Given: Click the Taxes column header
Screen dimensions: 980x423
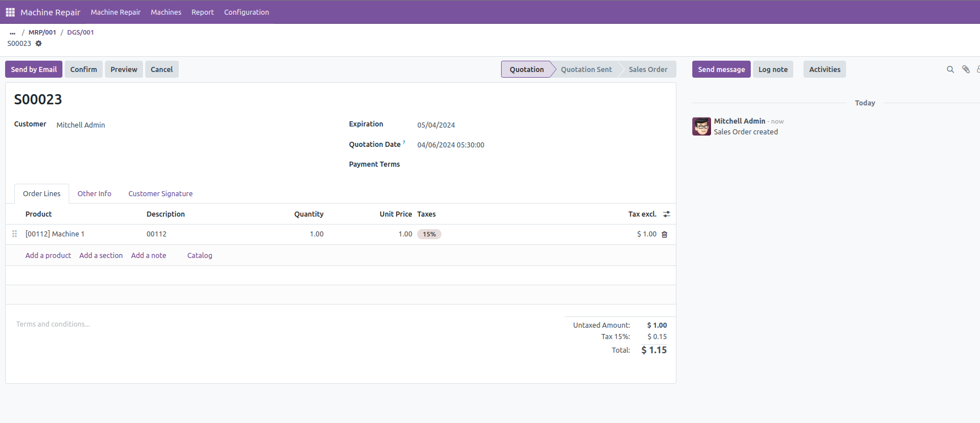Looking at the screenshot, I should point(427,214).
